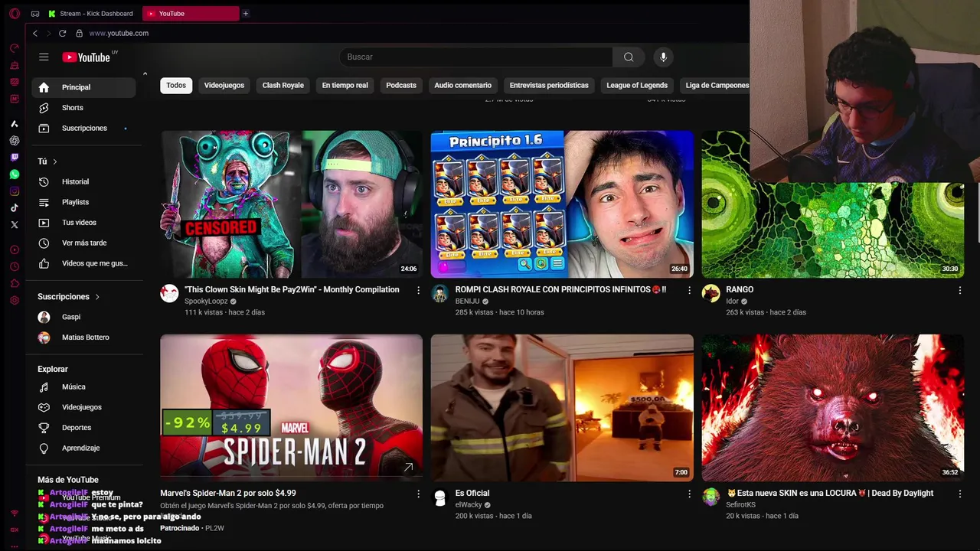The image size is (980, 551).
Task: Filter by Audio comentario chip
Action: [463, 85]
